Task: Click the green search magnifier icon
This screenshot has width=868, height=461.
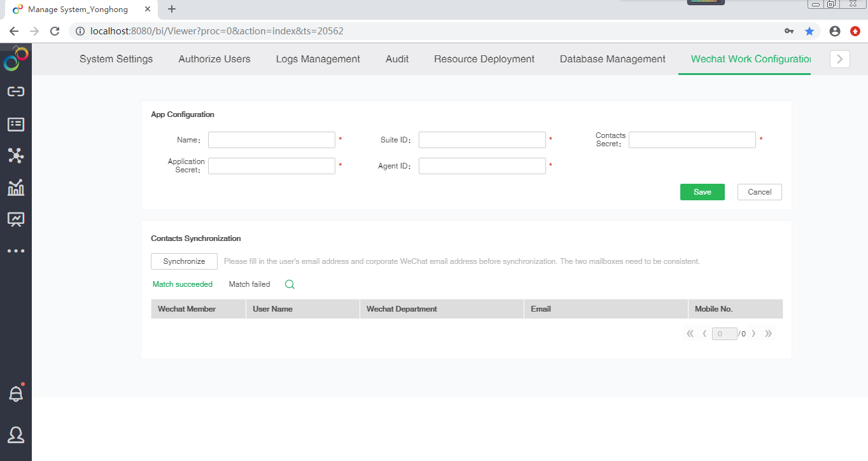Action: (x=290, y=284)
